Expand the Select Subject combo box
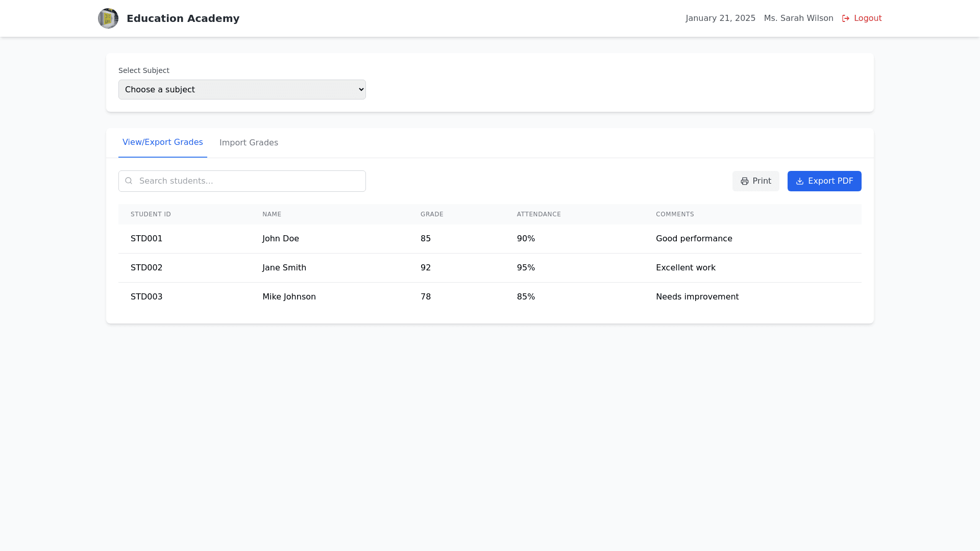Screen dimensions: 980x551 click(242, 89)
